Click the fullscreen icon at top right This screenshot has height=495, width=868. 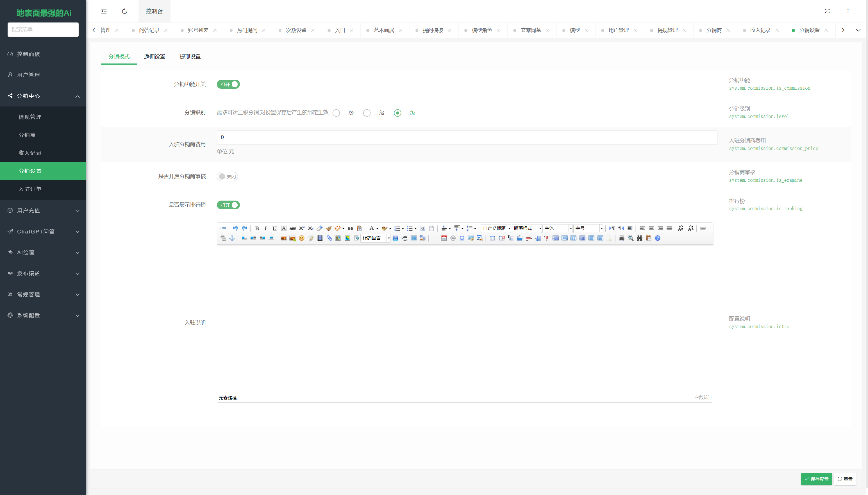coord(827,11)
